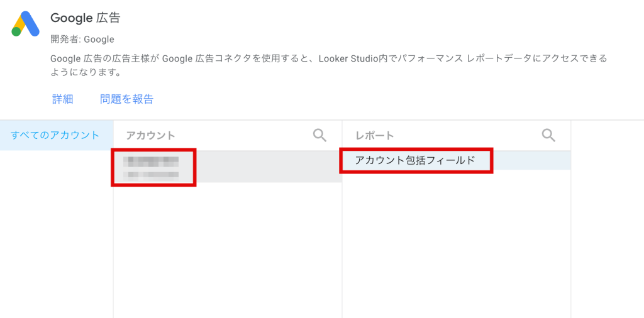
Task: Click the アカウント column header
Action: click(x=150, y=135)
